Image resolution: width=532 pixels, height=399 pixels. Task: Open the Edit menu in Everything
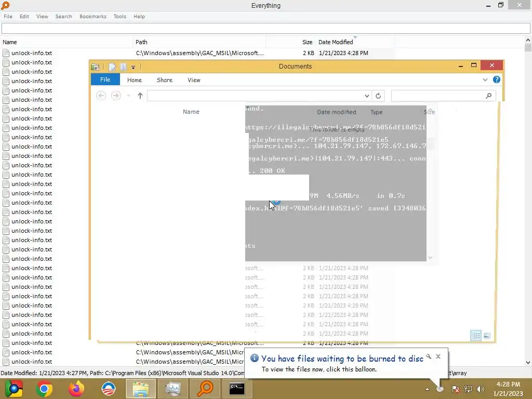[24, 16]
